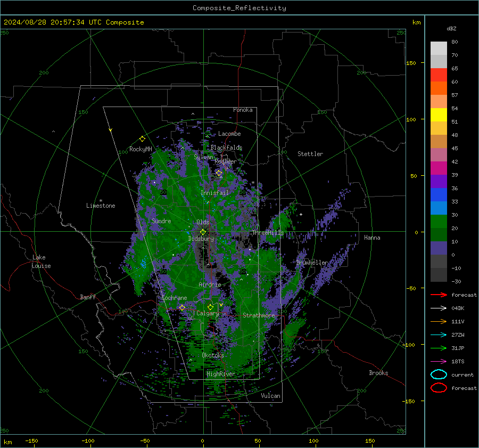Click the yellow diamond marker above Calgary

point(210,307)
